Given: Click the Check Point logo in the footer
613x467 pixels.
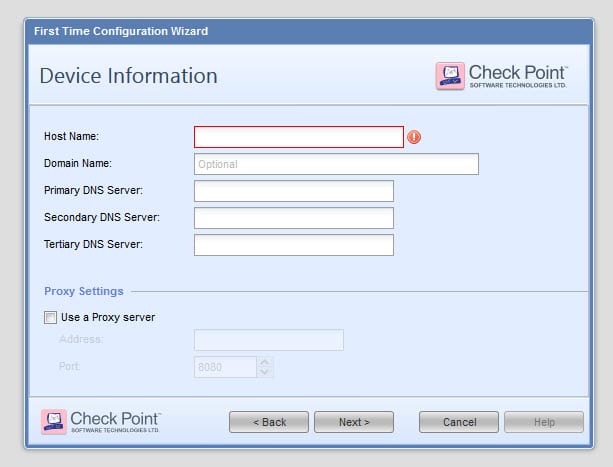Looking at the screenshot, I should pos(101,422).
